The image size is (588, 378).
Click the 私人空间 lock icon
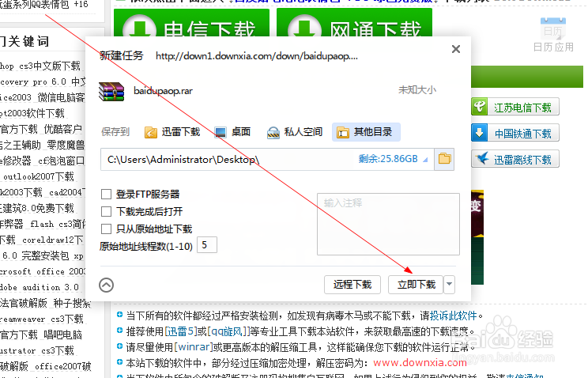(273, 133)
